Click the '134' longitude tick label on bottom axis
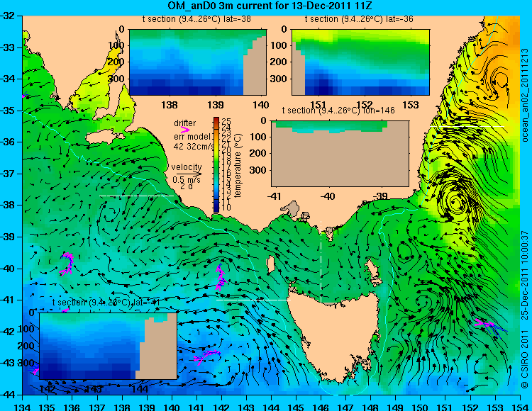Screen dimensions: 532x411 pyautogui.click(x=22, y=407)
